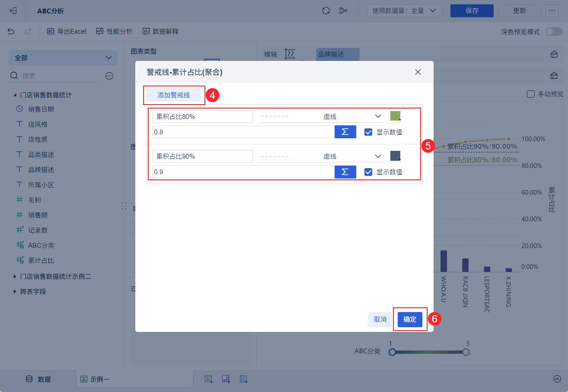The width and height of the screenshot is (568, 392).
Task: Click the value field containing 0.8
Action: (x=243, y=132)
